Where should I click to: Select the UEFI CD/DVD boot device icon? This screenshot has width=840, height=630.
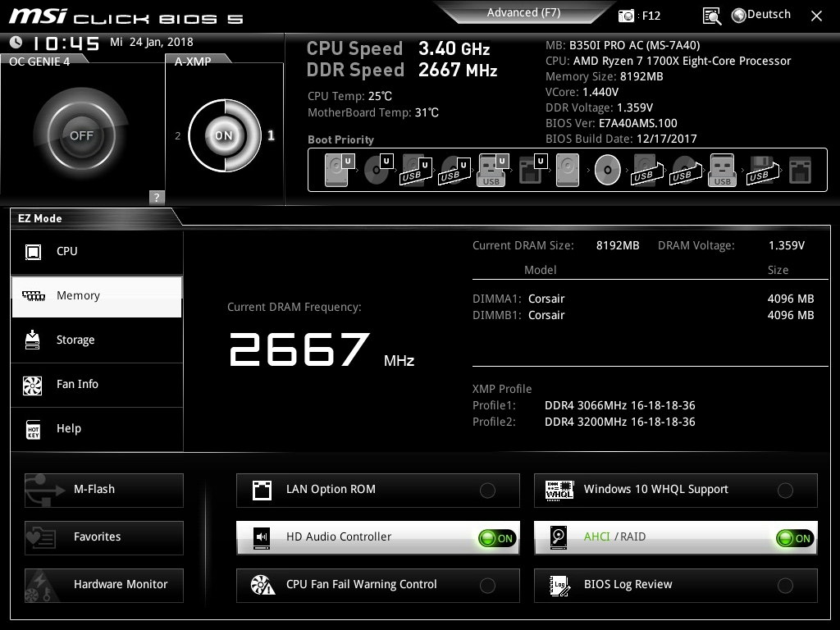[378, 170]
